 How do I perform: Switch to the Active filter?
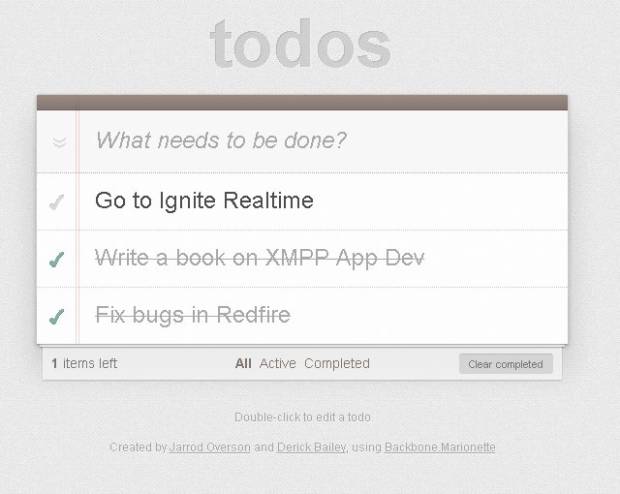[x=278, y=363]
